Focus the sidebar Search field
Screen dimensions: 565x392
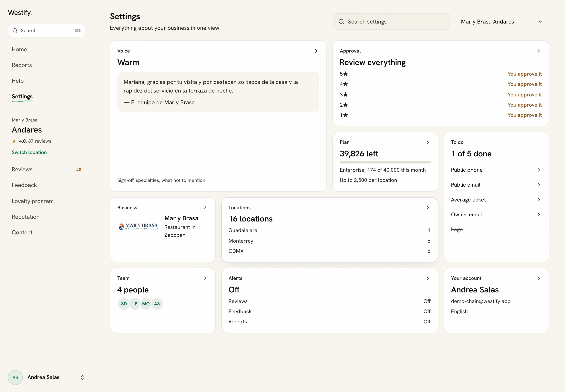(x=47, y=30)
